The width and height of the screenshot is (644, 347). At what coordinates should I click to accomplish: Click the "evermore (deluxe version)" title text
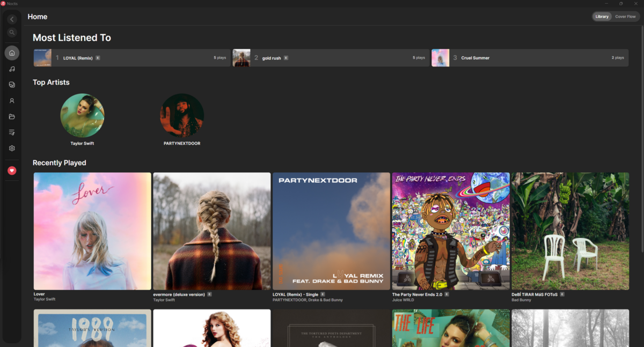[x=179, y=294]
